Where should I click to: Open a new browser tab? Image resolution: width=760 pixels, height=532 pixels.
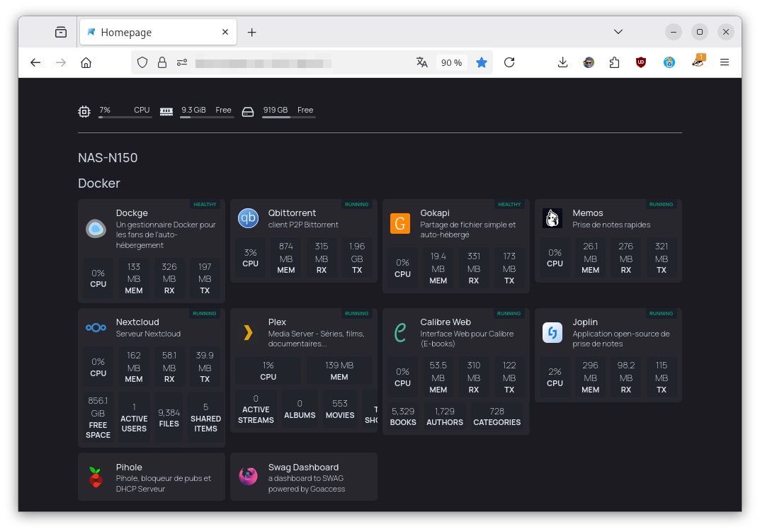(251, 33)
